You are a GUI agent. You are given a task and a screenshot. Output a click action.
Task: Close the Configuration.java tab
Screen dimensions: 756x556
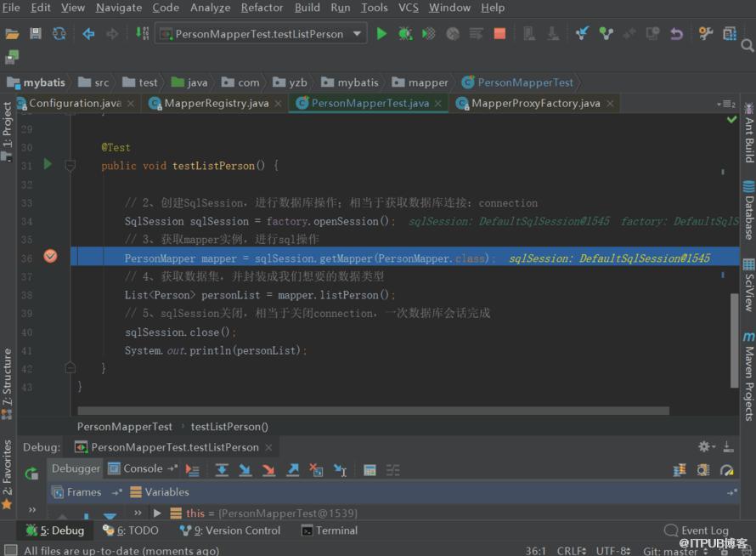[x=131, y=103]
